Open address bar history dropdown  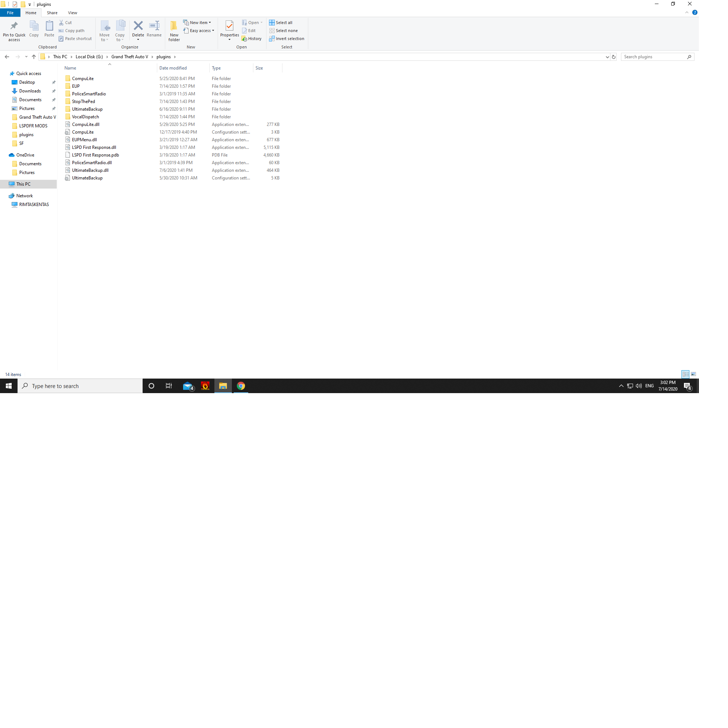[607, 57]
